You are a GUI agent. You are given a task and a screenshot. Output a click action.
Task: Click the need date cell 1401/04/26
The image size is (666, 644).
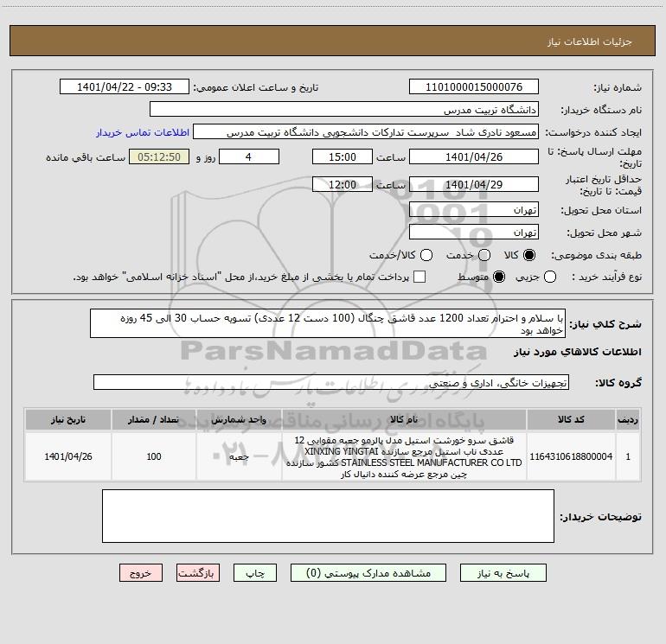[68, 456]
